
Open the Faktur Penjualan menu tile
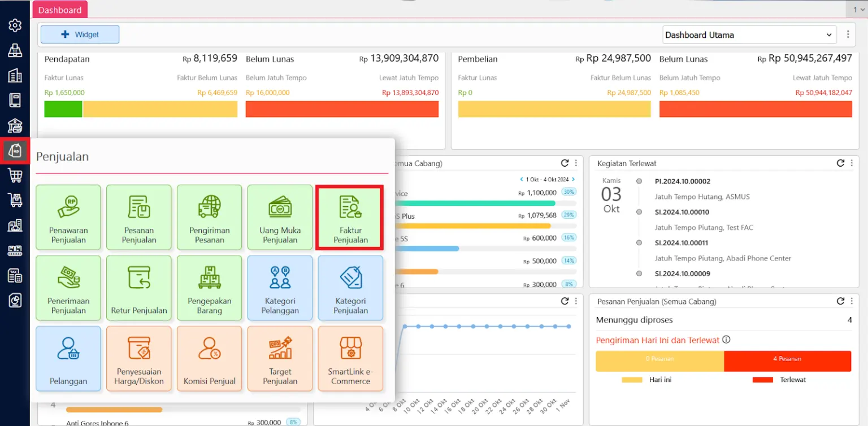tap(350, 218)
